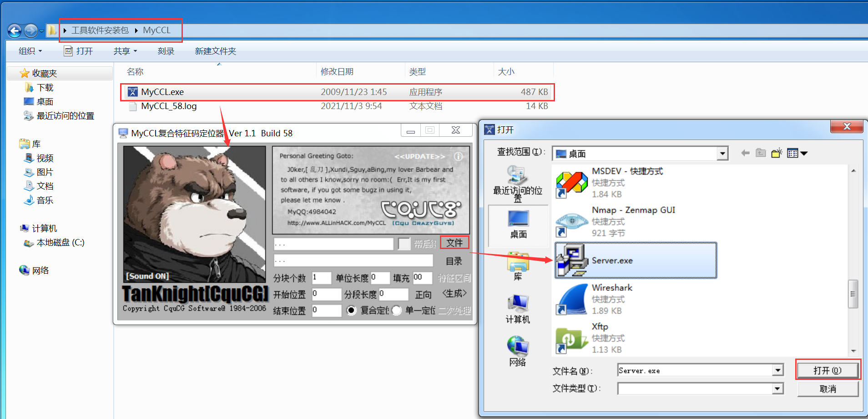Screen dimensions: 868x419
Task: Toggle the [Sound ON] label in MyCCL
Action: coord(147,276)
